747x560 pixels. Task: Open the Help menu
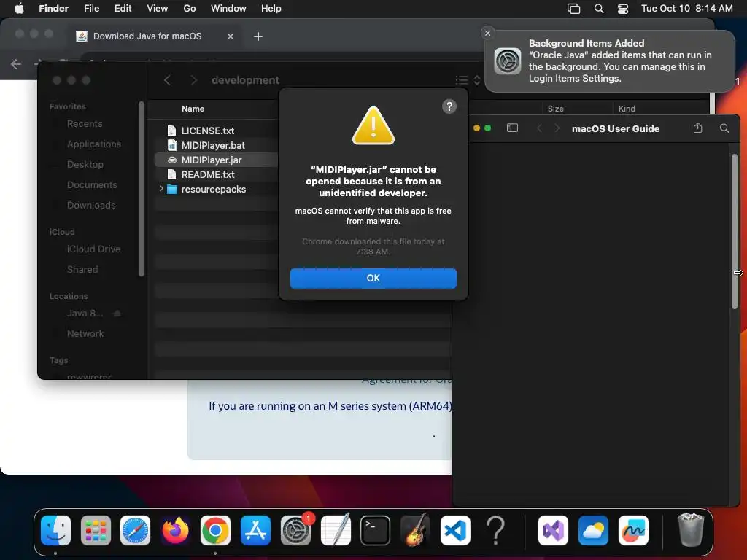pos(271,9)
